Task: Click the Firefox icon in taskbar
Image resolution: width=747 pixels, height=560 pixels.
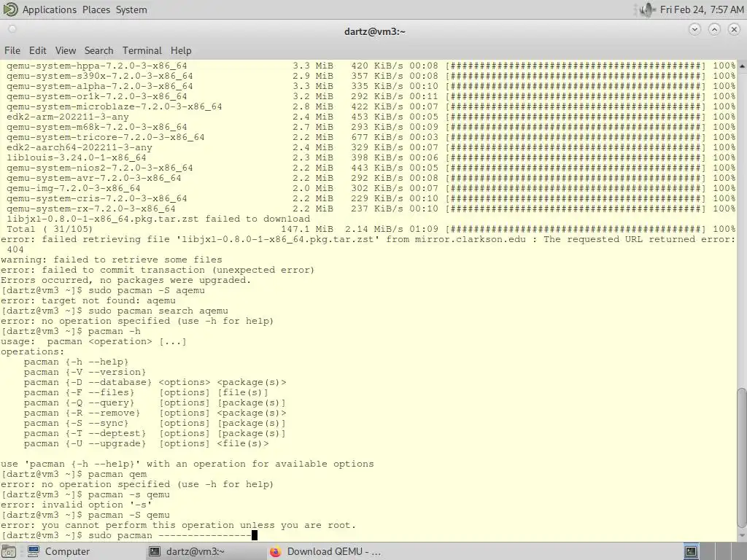Action: 275,551
